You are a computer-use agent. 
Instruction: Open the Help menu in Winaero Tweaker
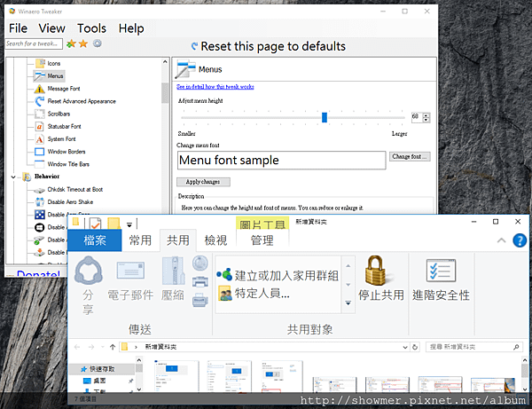(x=131, y=28)
